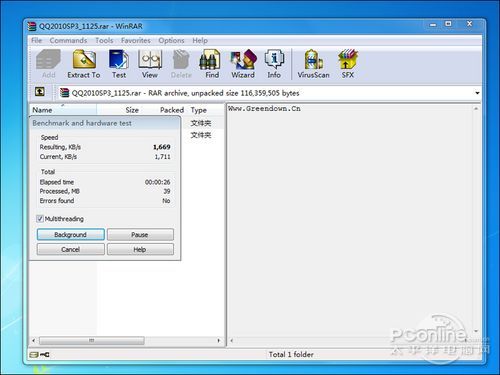Screen dimensions: 500x375
Task: Click the Www.Greendown.Cn comment text
Action: pos(264,109)
